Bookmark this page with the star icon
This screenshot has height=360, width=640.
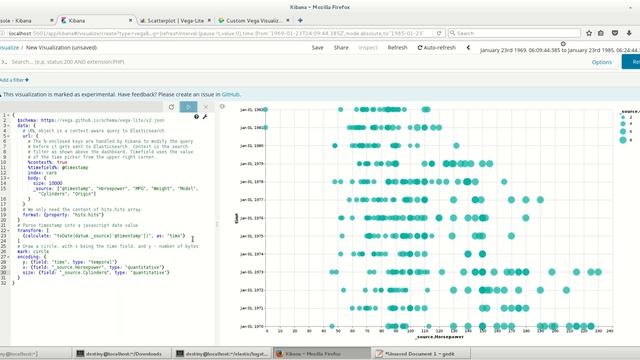pos(589,33)
